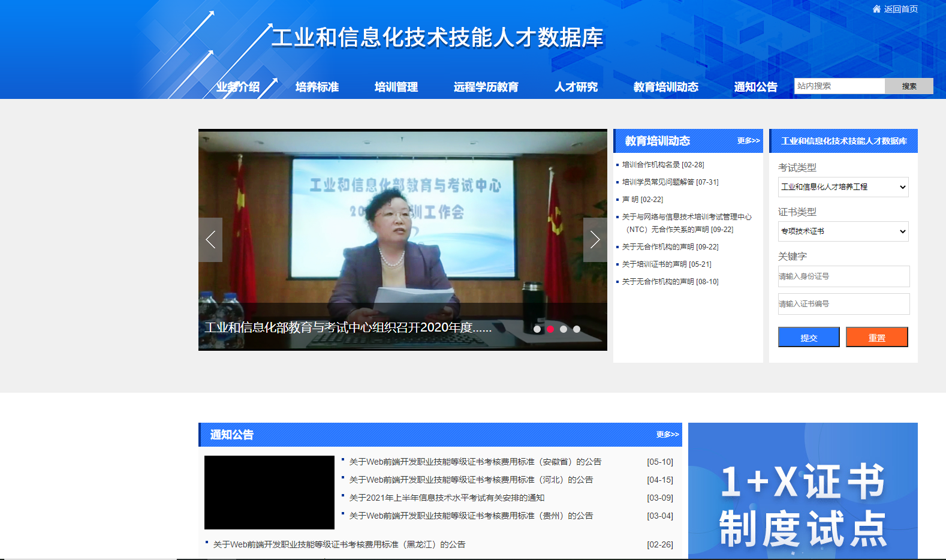
Task: Click the black thumbnail in 通知公告
Action: pos(269,492)
